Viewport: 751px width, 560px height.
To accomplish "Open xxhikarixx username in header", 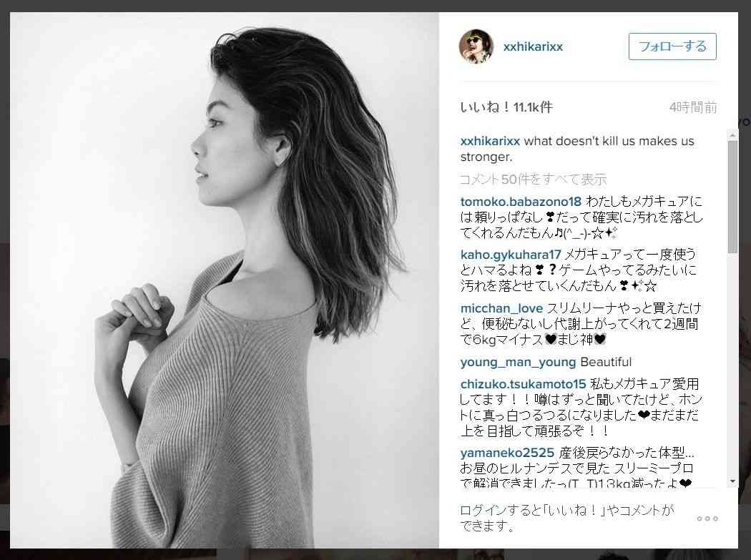I will point(533,46).
